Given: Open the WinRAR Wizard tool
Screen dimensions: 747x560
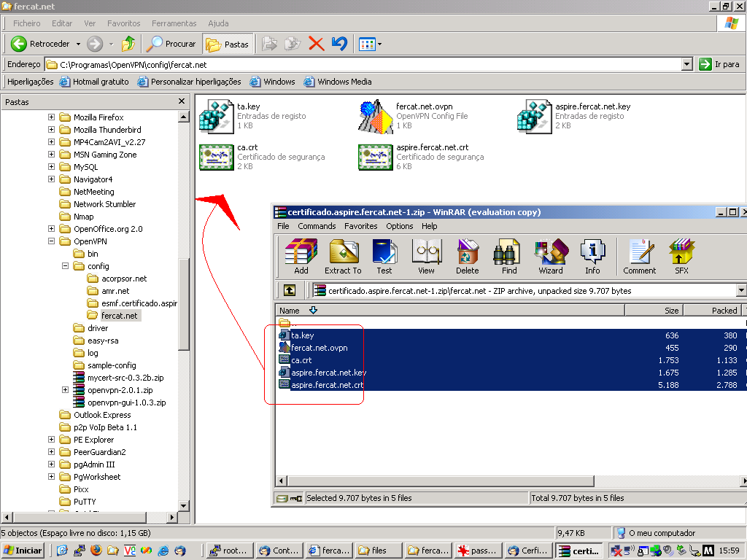Looking at the screenshot, I should tap(551, 256).
